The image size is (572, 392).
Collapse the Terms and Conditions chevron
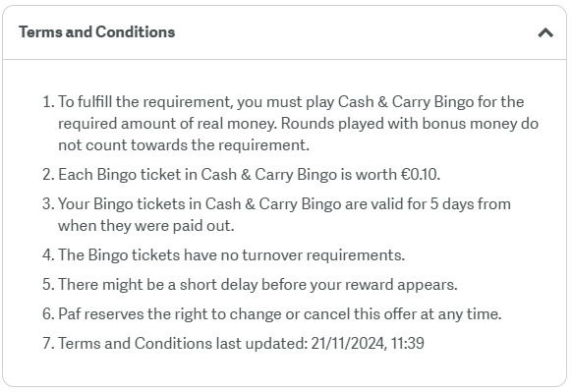coord(545,32)
